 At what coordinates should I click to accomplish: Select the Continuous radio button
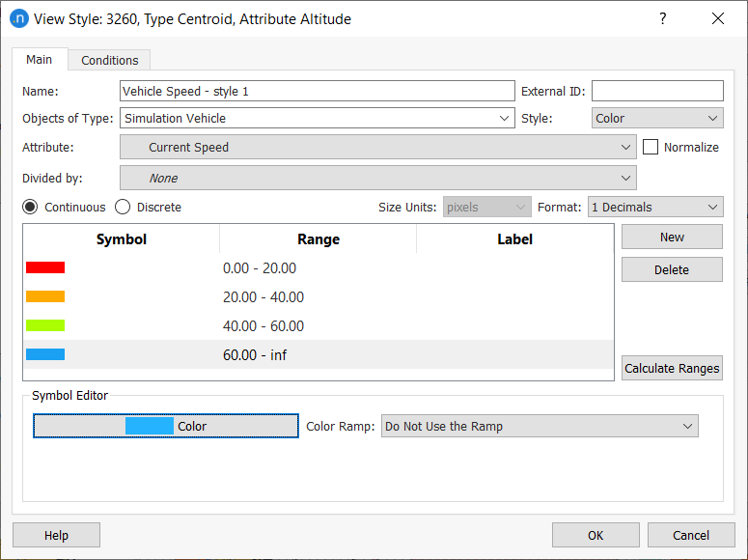coord(31,207)
